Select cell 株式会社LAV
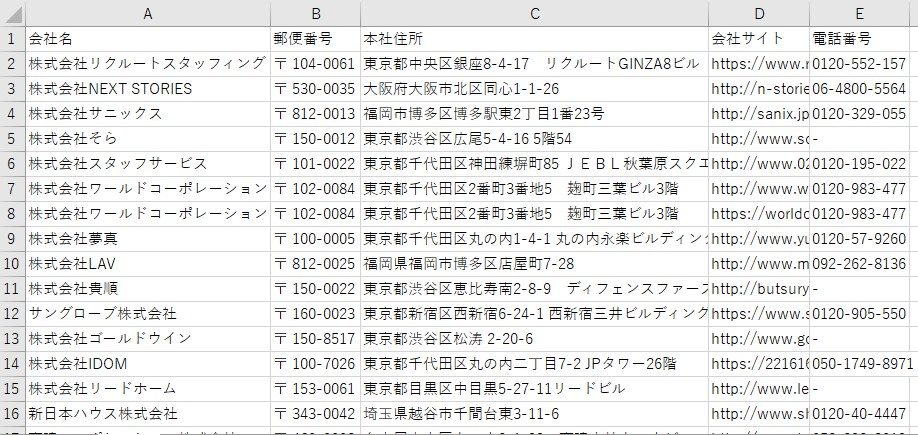 (x=148, y=264)
